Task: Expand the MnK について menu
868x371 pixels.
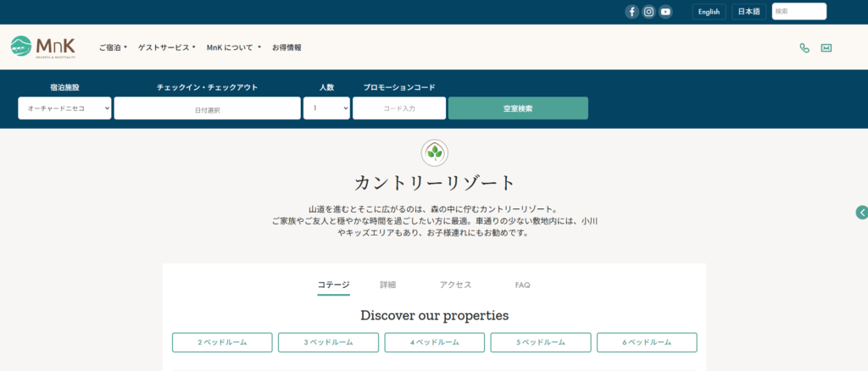Action: (x=234, y=47)
